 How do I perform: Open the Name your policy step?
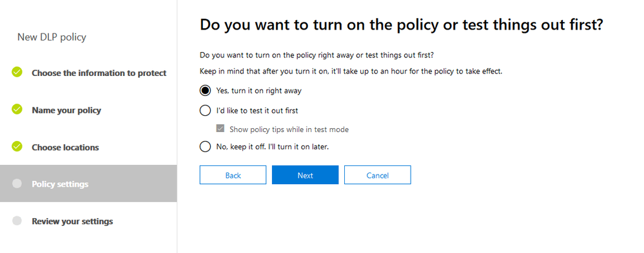point(66,110)
